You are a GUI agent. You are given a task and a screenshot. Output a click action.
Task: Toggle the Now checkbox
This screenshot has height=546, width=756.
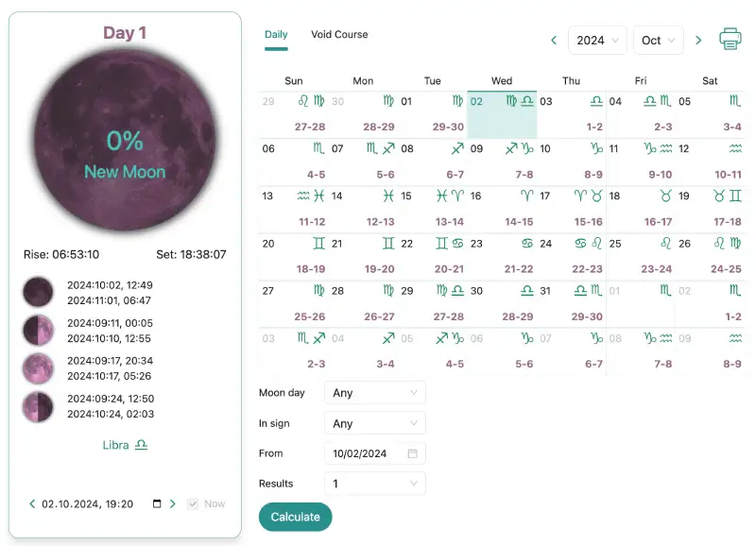click(x=193, y=504)
